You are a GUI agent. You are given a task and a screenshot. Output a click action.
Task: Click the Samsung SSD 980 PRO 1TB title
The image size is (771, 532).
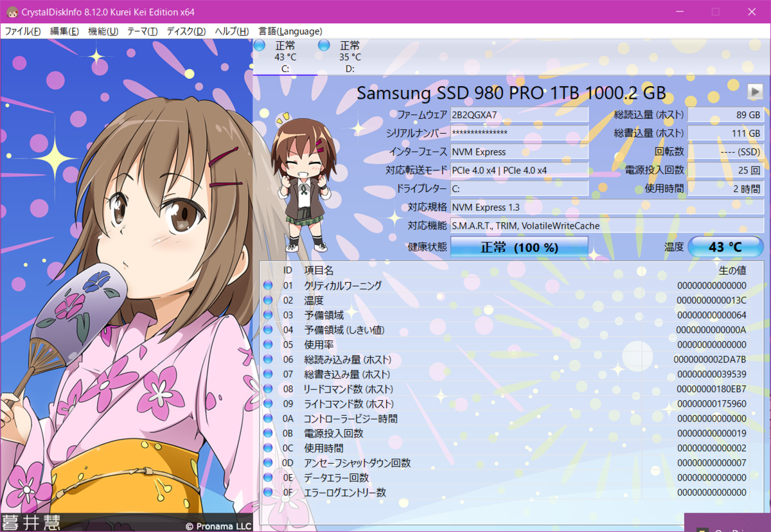(511, 93)
